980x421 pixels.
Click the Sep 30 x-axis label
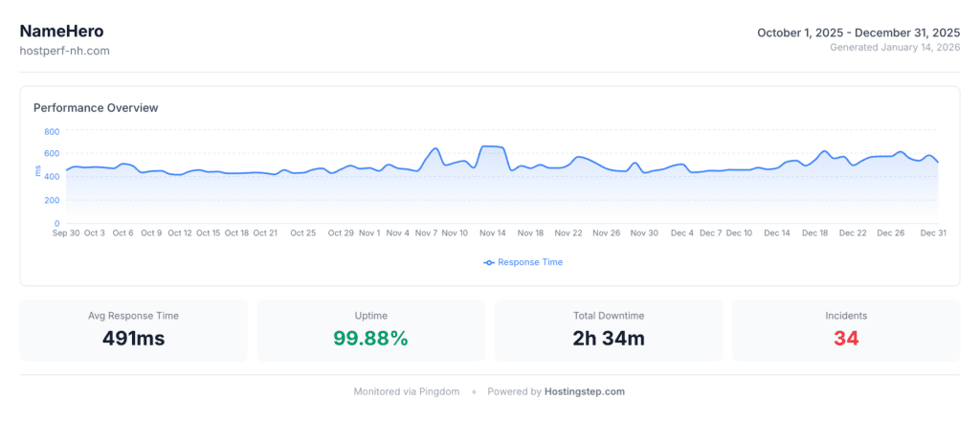coord(66,233)
